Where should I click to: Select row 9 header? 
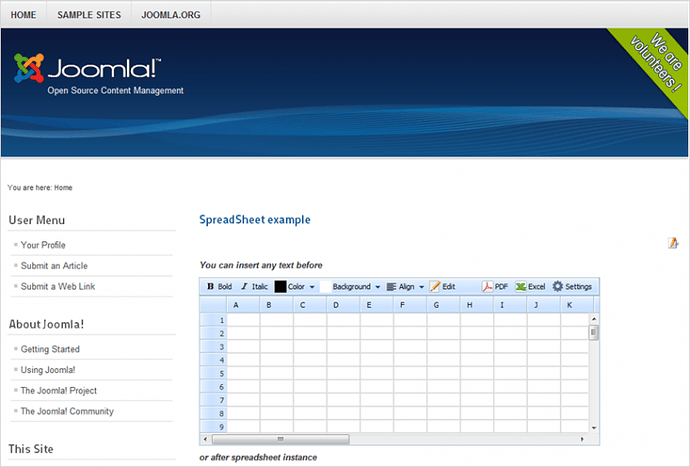point(213,426)
